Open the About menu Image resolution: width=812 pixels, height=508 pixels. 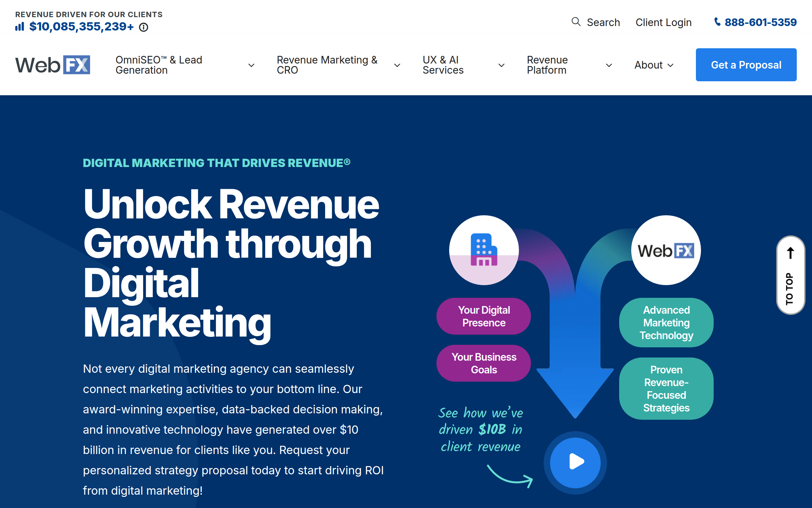[648, 65]
